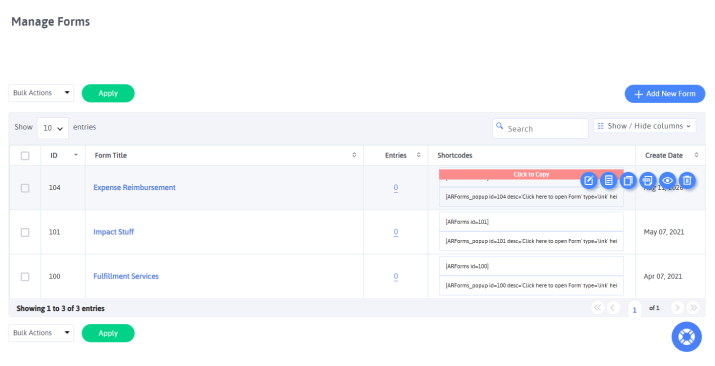Viewport: 715px width, 366px height.
Task: Click Add New Form button
Action: pyautogui.click(x=665, y=94)
